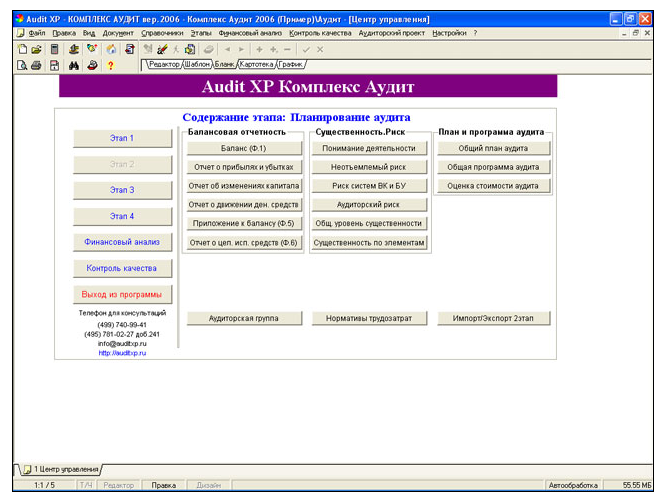The width and height of the screenshot is (666, 500).
Task: Click Понимание деятельности button
Action: [369, 148]
